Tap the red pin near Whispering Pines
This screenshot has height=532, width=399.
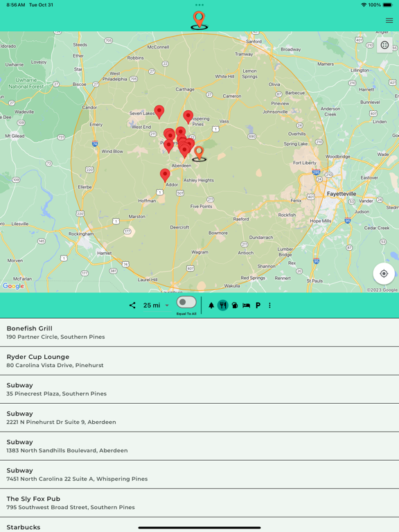188,116
